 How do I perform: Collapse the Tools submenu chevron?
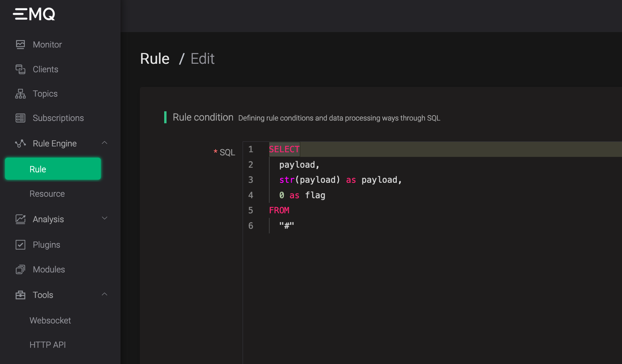104,294
